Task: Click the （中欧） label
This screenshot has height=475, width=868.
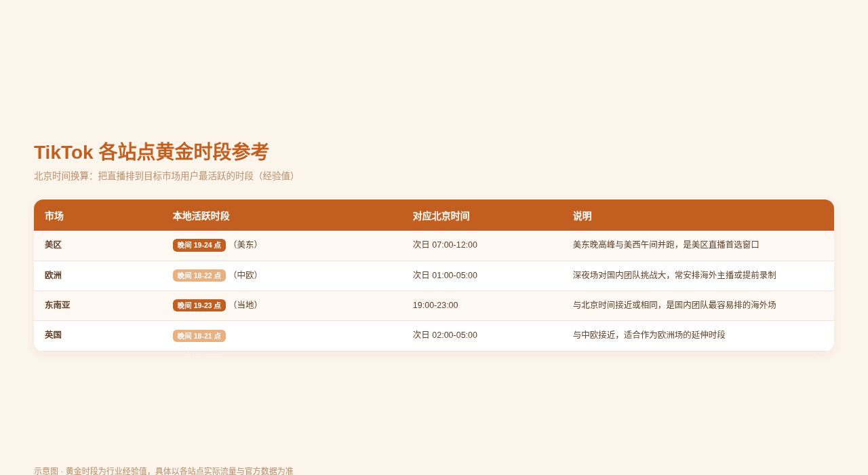Action: click(x=245, y=275)
